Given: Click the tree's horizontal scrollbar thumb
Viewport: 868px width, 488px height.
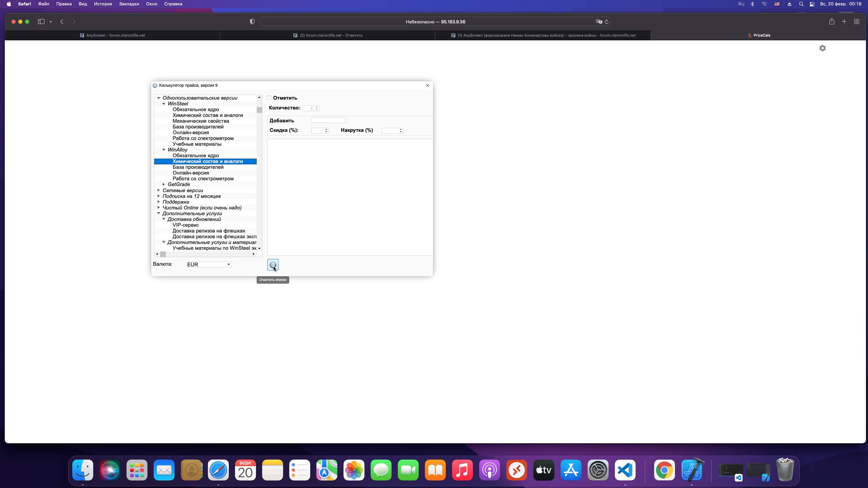Looking at the screenshot, I should pyautogui.click(x=163, y=254).
